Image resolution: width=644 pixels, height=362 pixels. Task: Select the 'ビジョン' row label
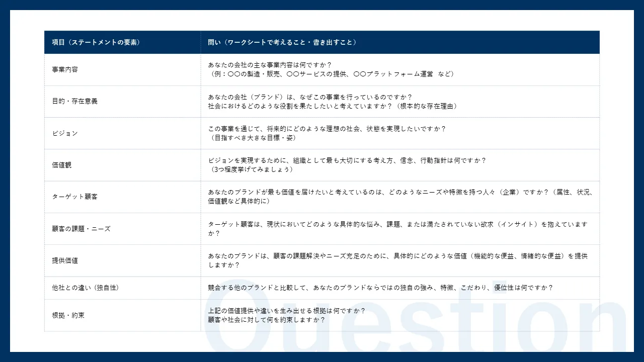coord(65,133)
